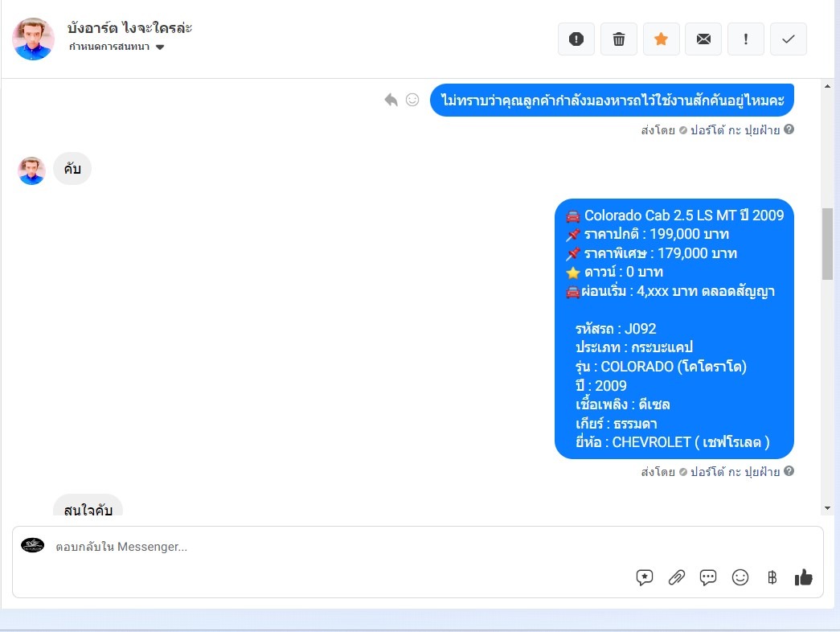Attach a file with the paperclip icon
This screenshot has width=840, height=632.
[677, 577]
